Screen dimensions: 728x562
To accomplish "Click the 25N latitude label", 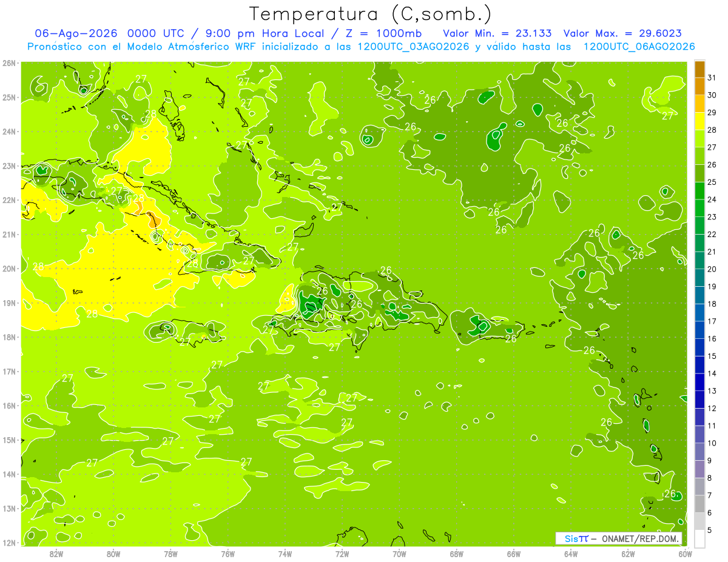I will [x=10, y=98].
